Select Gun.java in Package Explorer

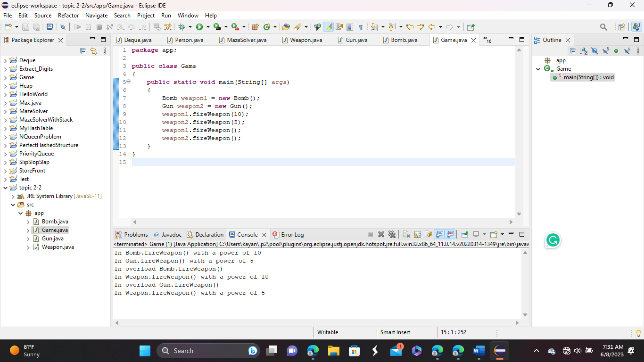53,239
